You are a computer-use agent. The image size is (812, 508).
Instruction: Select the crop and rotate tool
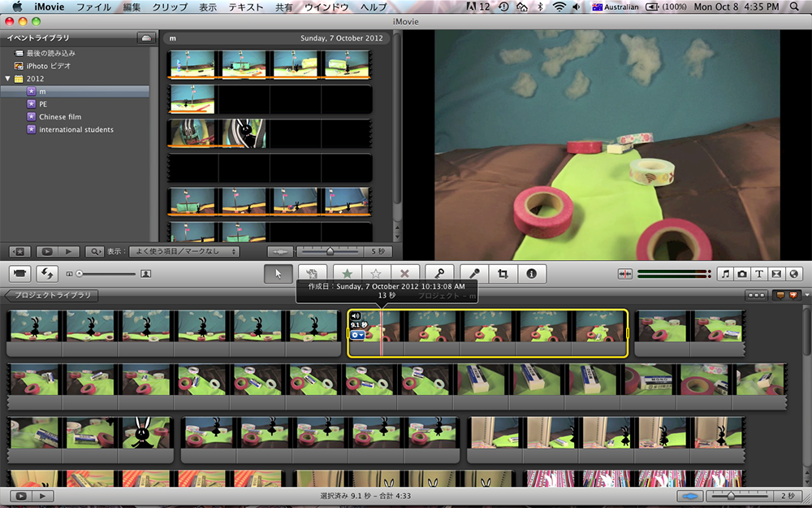pos(503,274)
